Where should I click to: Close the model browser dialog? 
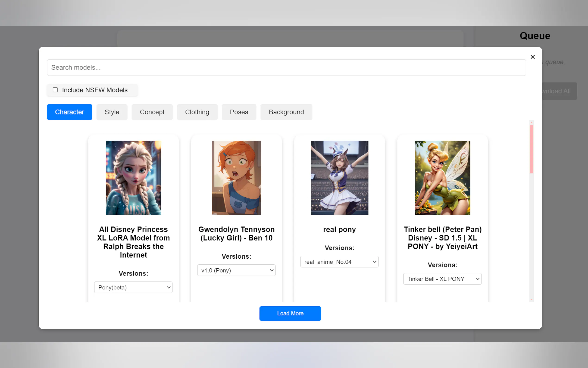coord(533,57)
